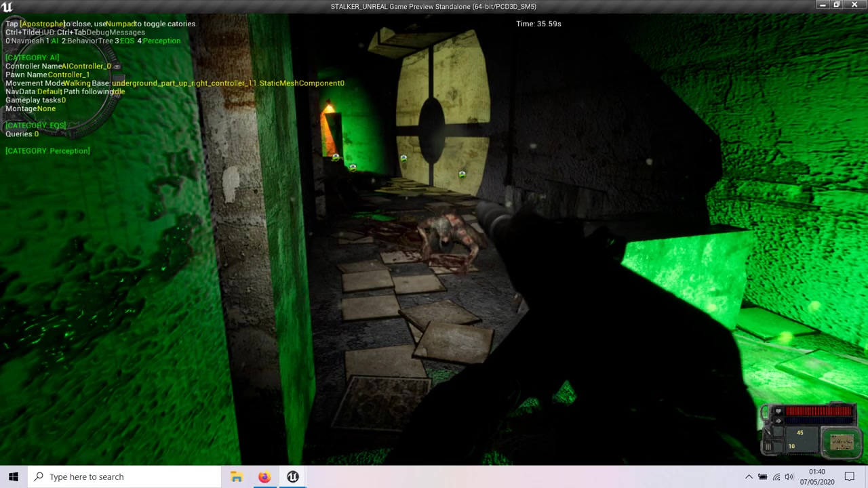Select the [CATEGORY: AI] header
This screenshot has width=868, height=488.
pyautogui.click(x=33, y=58)
